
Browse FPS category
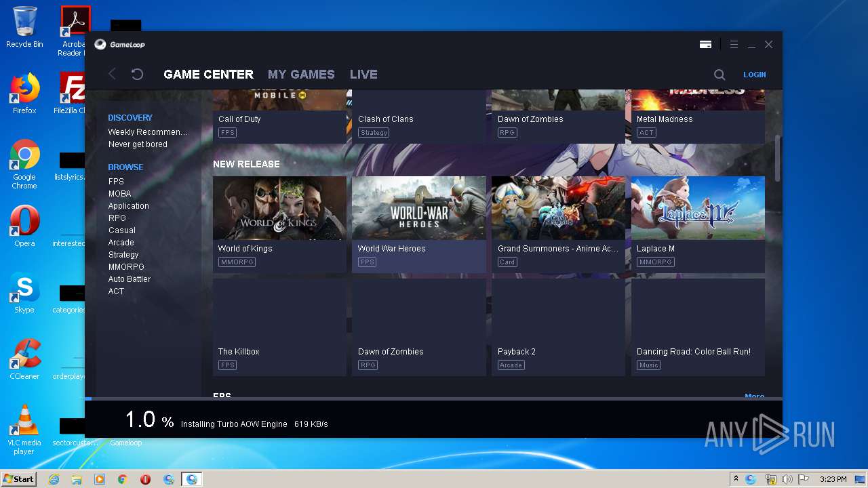(x=116, y=182)
